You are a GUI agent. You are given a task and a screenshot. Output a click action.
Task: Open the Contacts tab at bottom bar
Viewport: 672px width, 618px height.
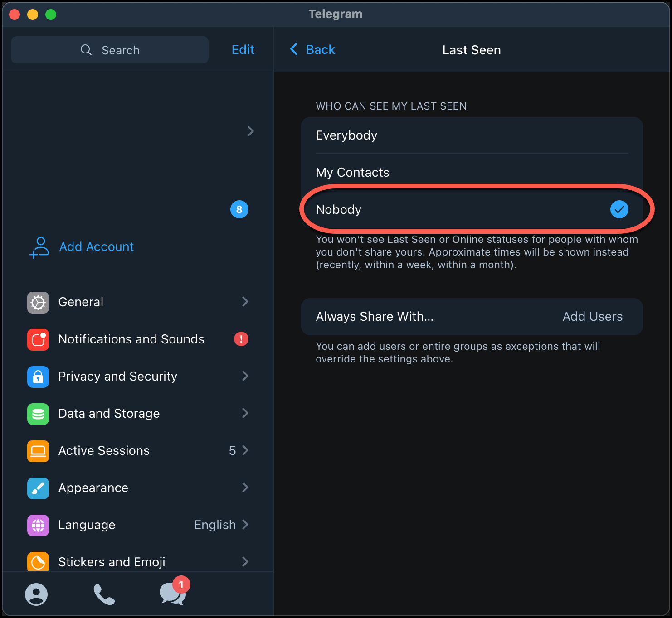click(36, 594)
